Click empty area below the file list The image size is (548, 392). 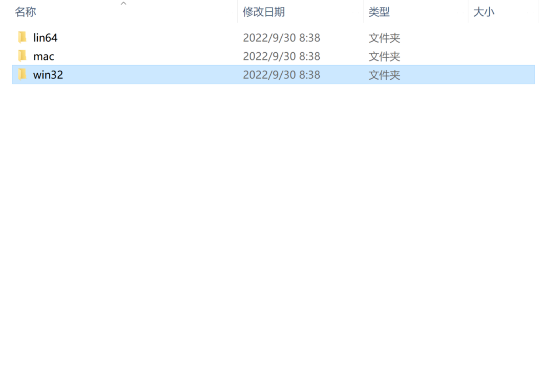click(273, 238)
